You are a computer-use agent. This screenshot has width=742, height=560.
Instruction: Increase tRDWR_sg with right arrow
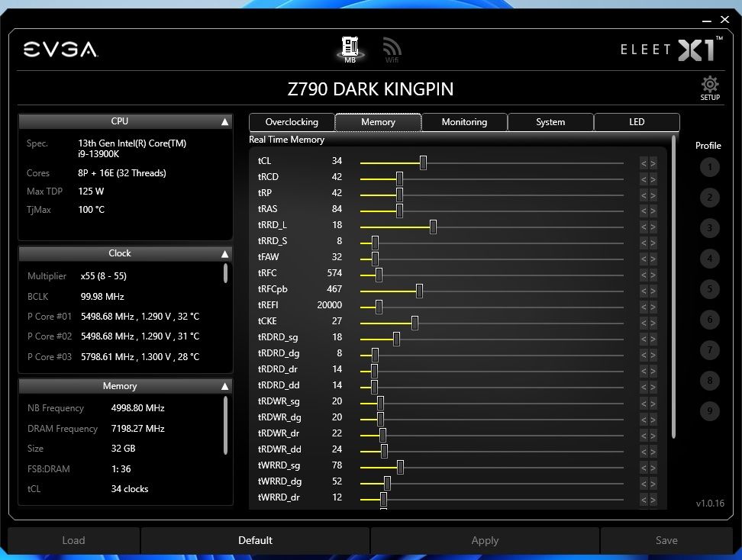pyautogui.click(x=653, y=404)
